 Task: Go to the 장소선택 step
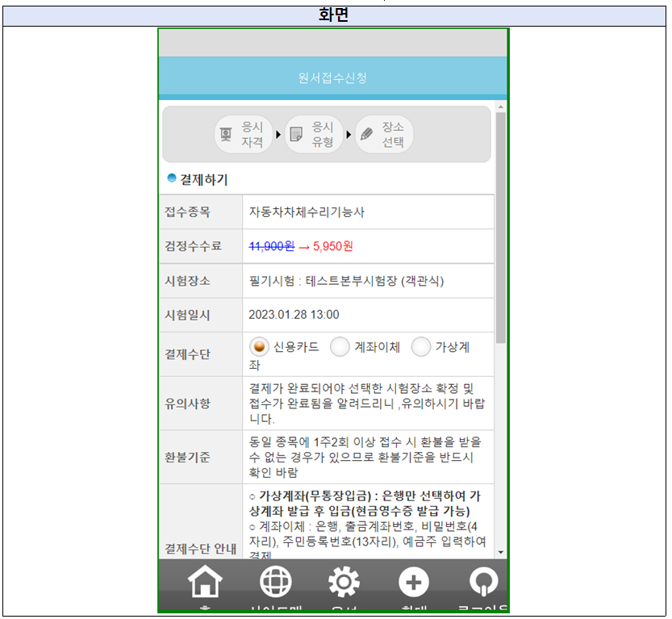(x=385, y=134)
